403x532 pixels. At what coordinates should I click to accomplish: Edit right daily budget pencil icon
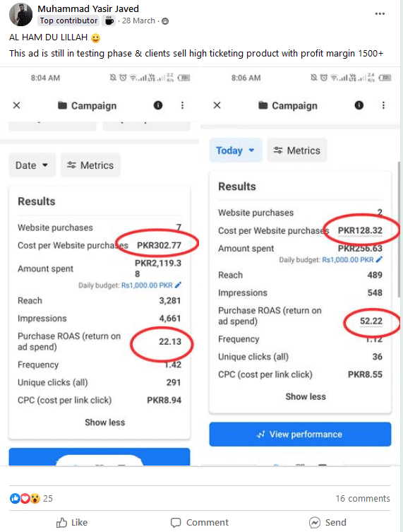(x=379, y=259)
